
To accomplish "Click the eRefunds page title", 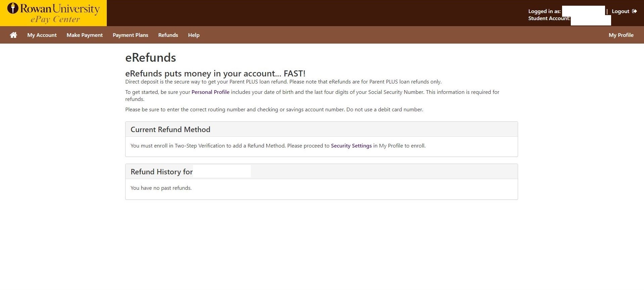I will [150, 58].
